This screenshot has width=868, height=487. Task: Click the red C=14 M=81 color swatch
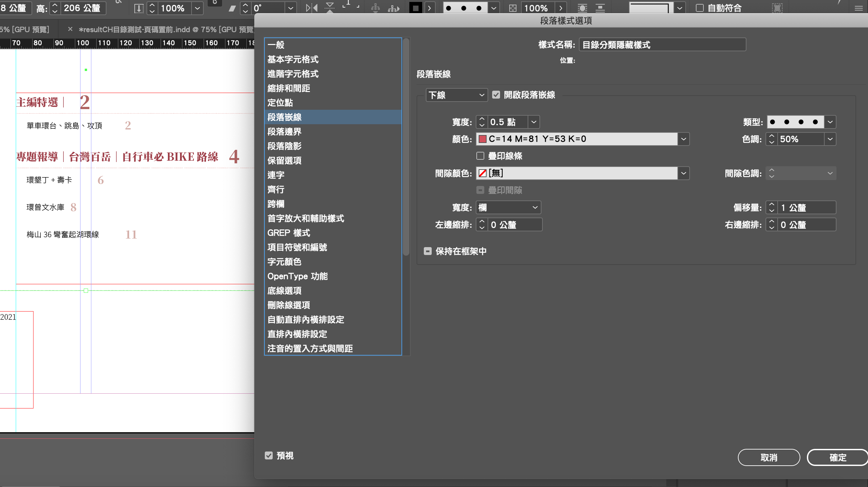pyautogui.click(x=483, y=139)
